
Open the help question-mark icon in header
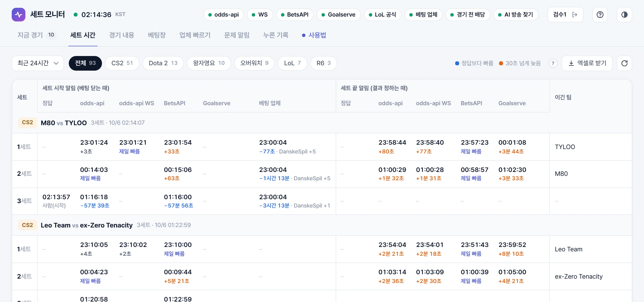[600, 14]
